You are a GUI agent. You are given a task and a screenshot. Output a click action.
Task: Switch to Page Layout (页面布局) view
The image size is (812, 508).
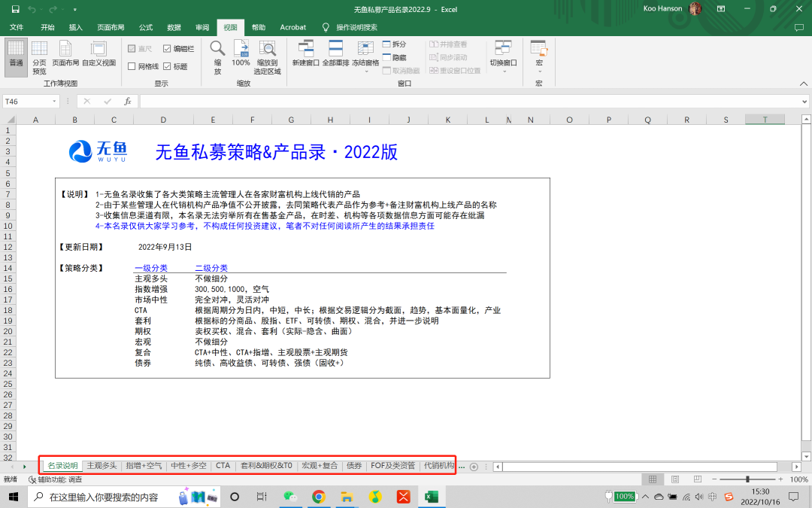[65, 54]
